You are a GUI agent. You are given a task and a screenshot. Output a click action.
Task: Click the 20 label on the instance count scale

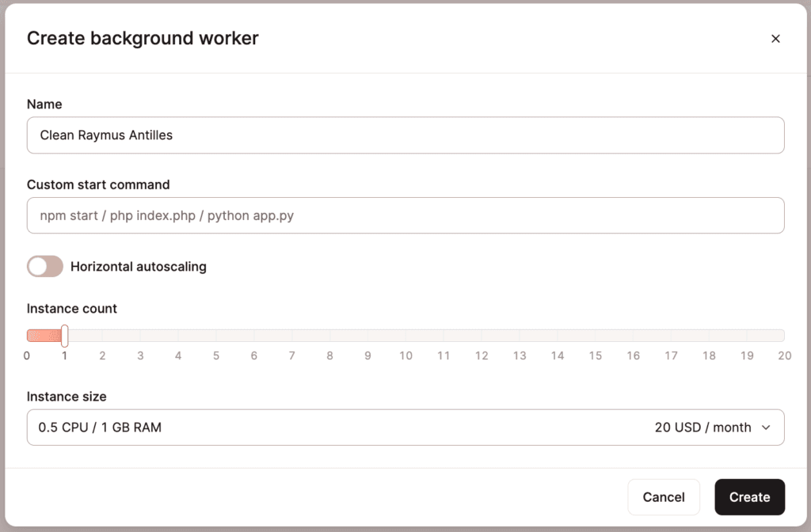click(x=785, y=355)
